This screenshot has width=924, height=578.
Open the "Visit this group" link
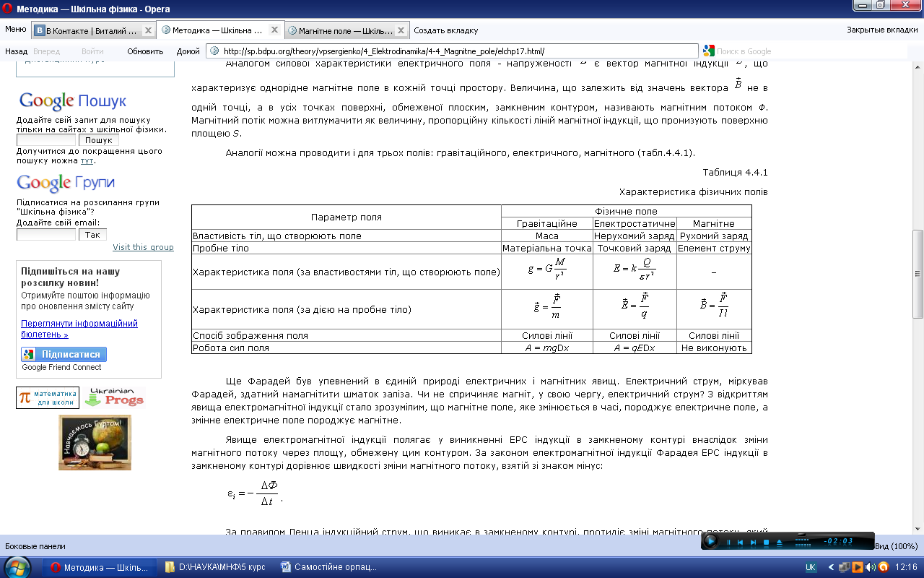tap(143, 247)
